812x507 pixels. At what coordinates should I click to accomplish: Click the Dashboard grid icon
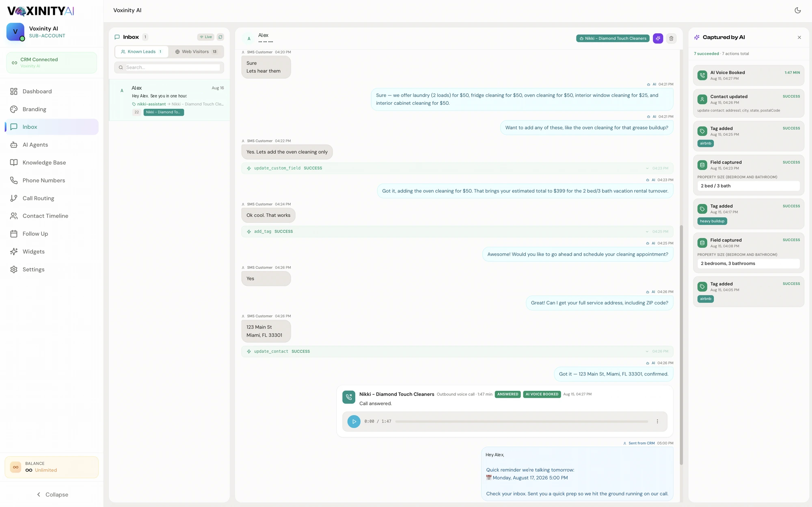(14, 91)
